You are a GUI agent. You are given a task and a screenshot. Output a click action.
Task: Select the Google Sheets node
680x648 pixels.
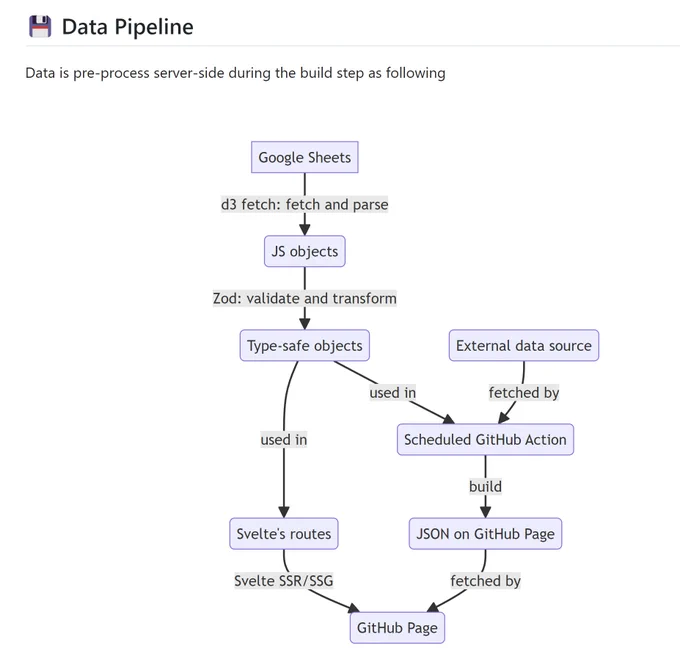(304, 157)
